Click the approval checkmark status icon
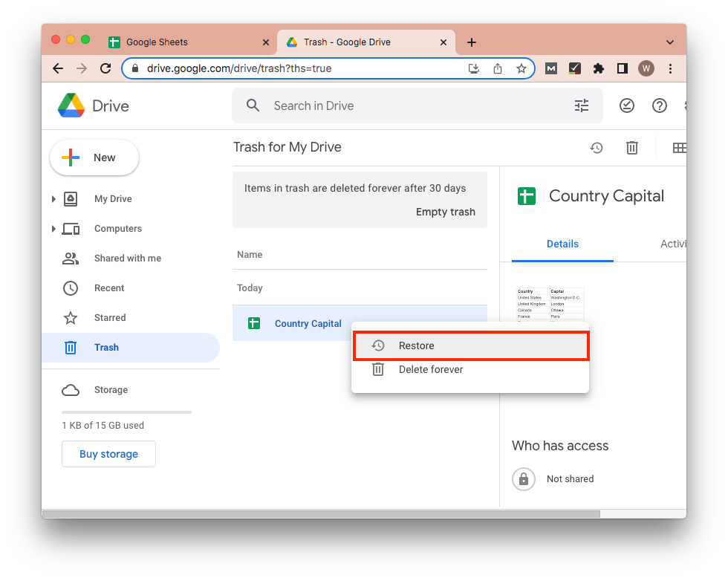Screen dimensions: 728x578 click(627, 105)
